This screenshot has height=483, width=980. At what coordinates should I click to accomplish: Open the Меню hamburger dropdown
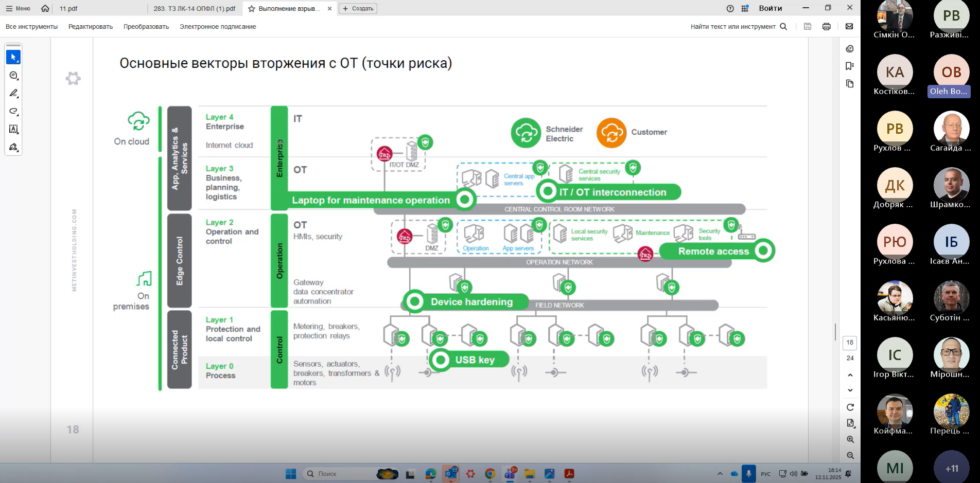coord(18,8)
